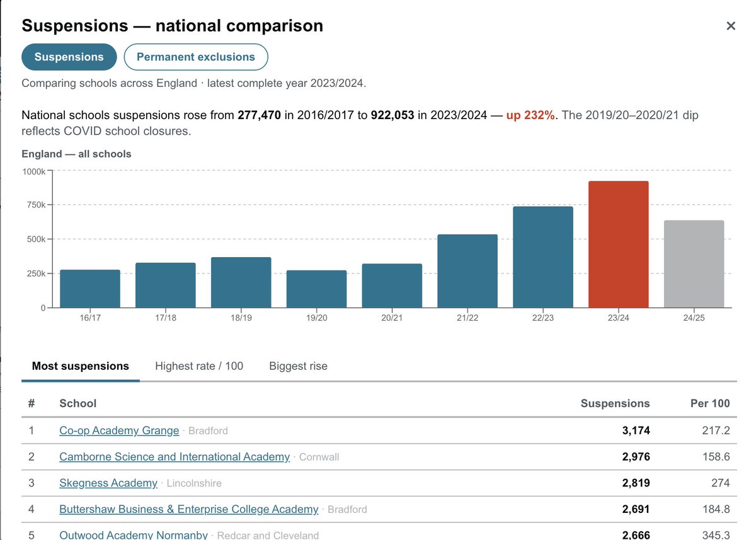756x540 pixels.
Task: Click the 3,174 suspensions value
Action: click(x=635, y=430)
